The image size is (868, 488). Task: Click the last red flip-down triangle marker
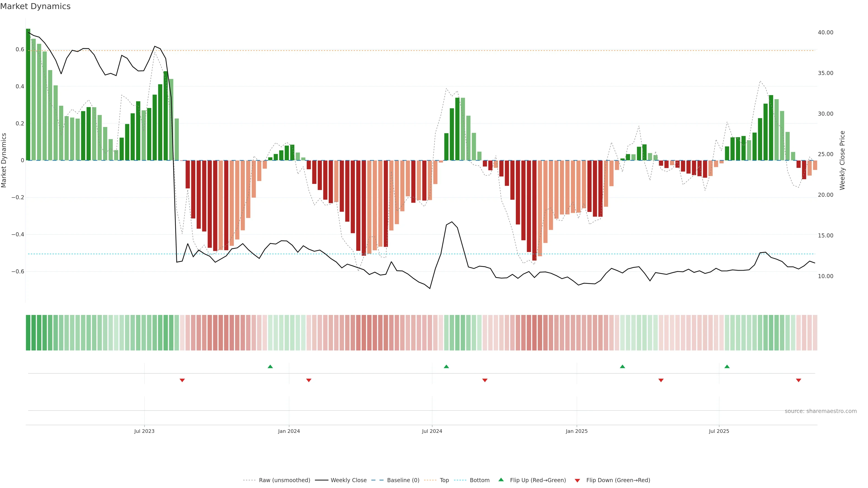(x=798, y=380)
